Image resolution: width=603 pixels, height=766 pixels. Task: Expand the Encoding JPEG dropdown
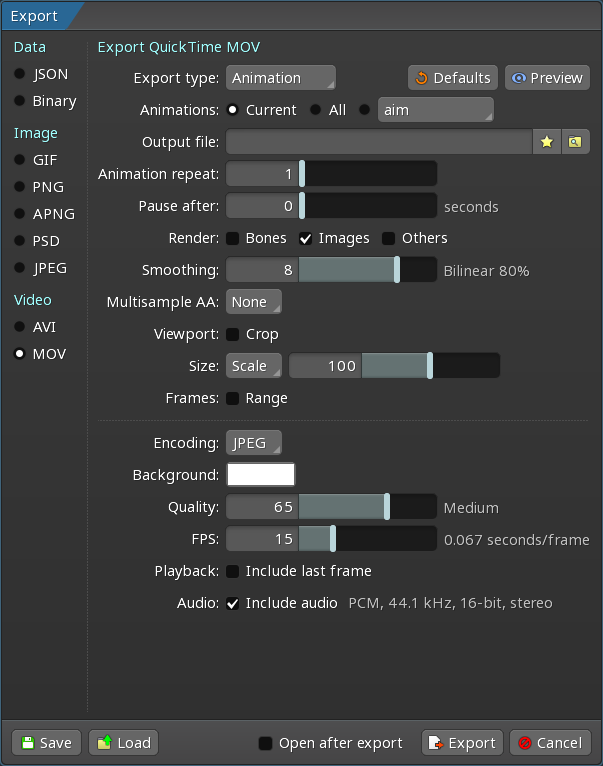click(x=254, y=443)
